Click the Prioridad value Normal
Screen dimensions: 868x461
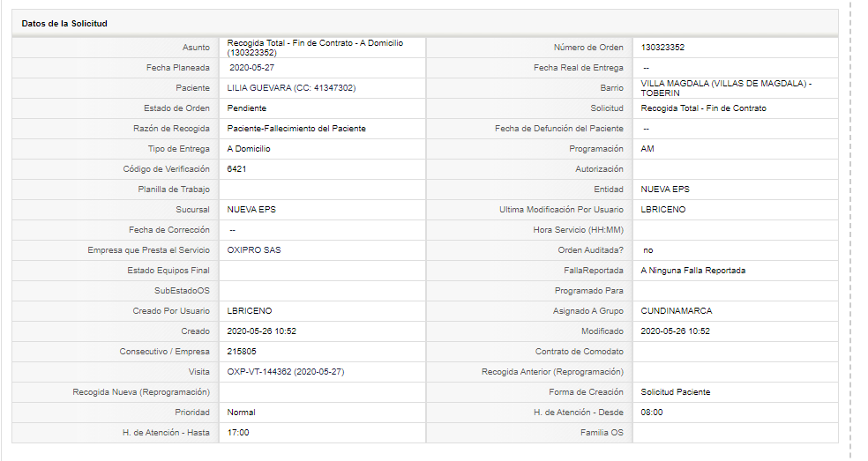coord(241,413)
